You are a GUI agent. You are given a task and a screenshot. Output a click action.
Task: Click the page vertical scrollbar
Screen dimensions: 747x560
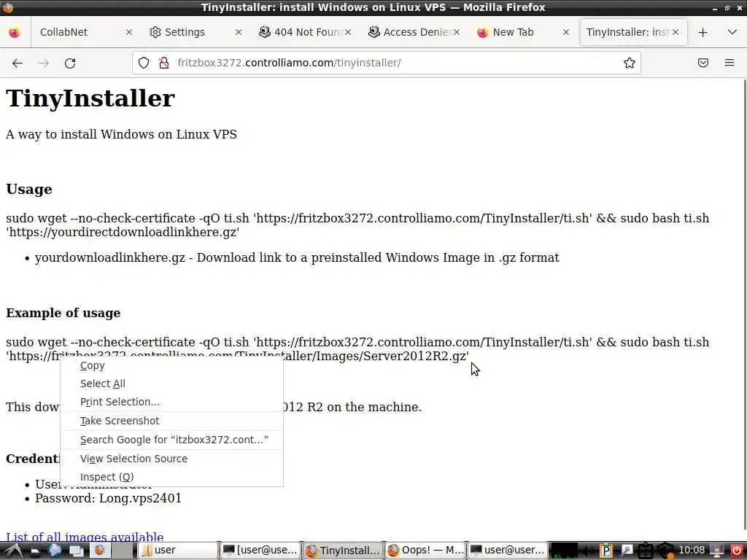(x=744, y=305)
